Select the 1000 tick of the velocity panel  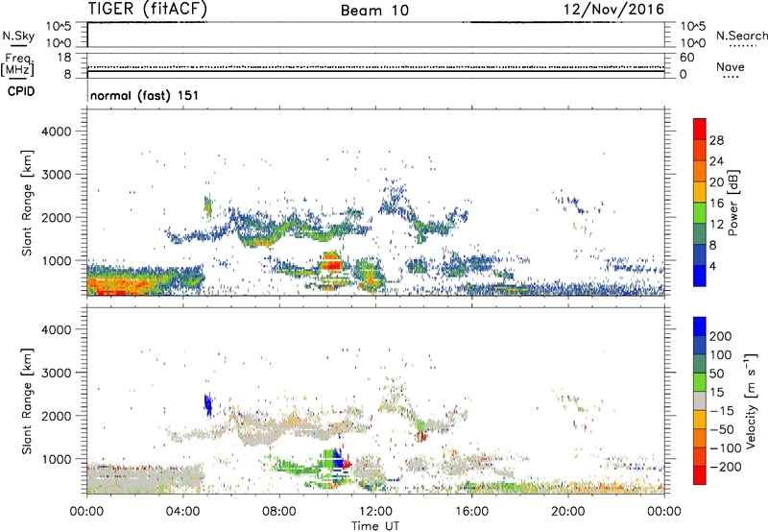click(57, 459)
